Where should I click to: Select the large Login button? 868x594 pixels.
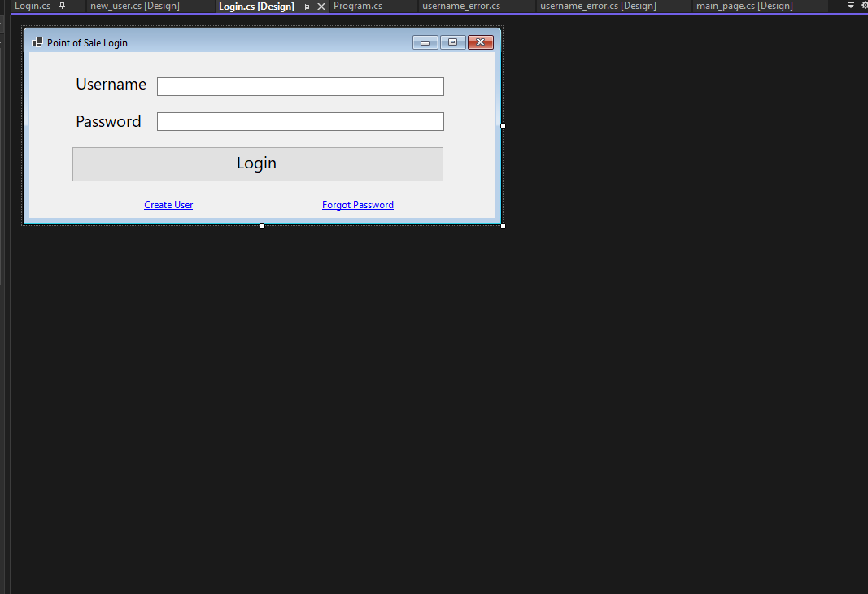pos(257,164)
